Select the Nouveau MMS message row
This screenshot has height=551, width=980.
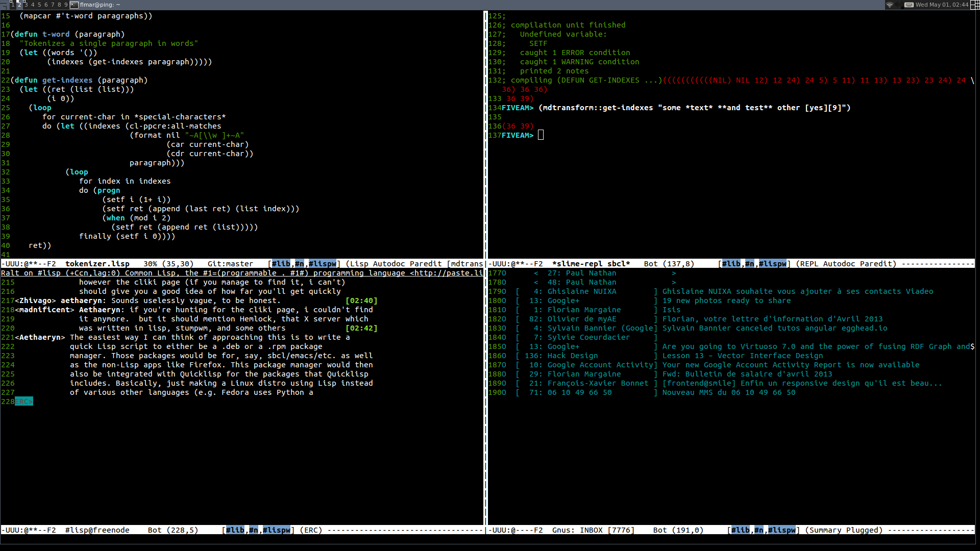tap(655, 392)
